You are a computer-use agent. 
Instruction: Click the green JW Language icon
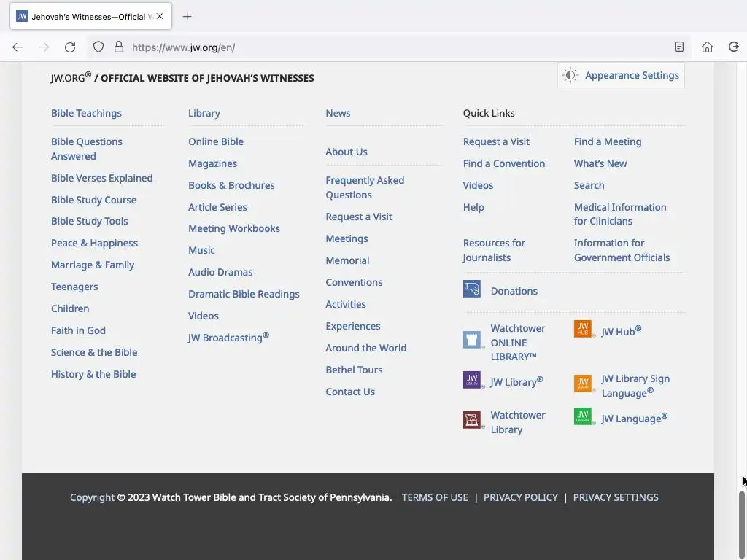click(583, 416)
